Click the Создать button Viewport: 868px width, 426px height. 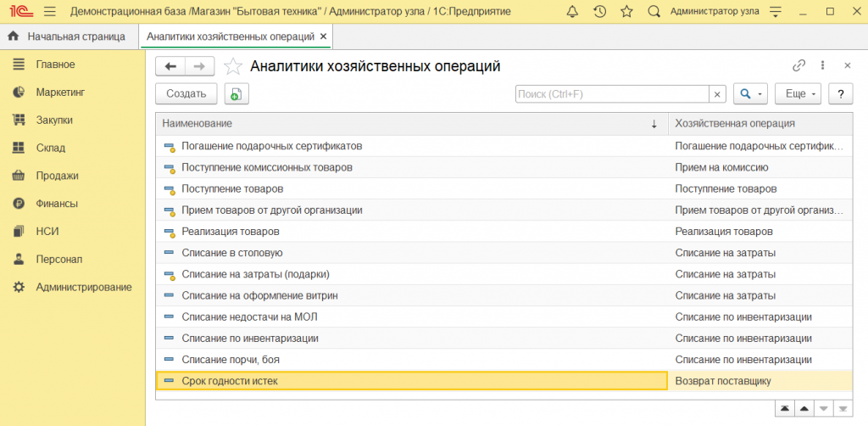point(186,94)
